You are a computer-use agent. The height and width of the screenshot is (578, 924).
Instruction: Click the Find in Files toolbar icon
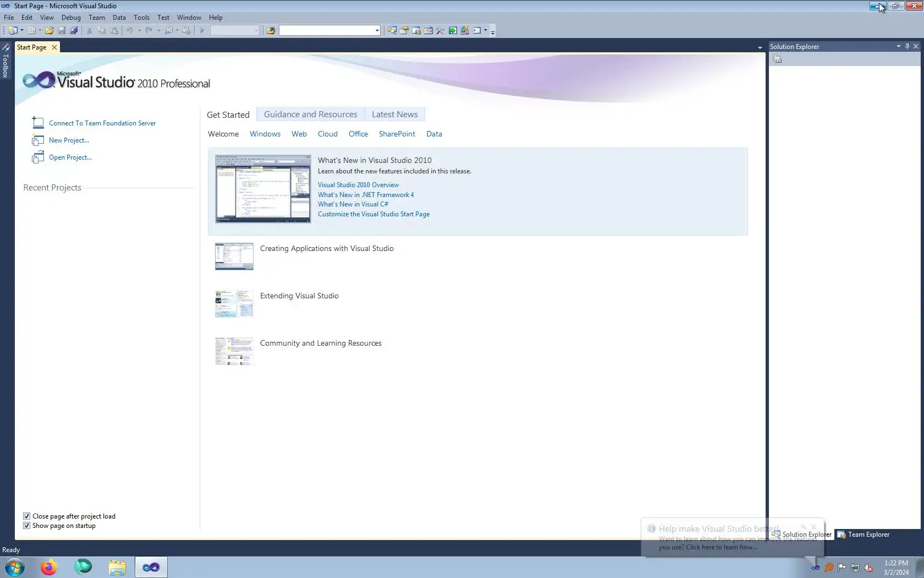point(271,31)
